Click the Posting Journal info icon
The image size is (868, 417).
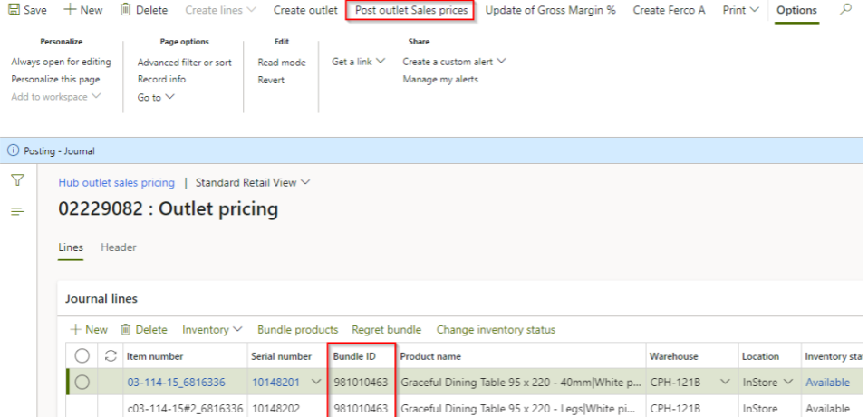coord(13,151)
